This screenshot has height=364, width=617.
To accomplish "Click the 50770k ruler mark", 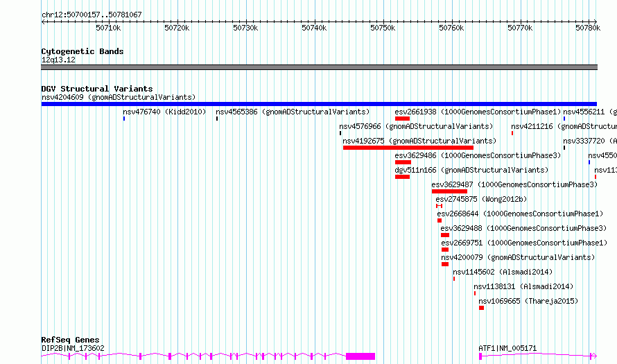I will [x=520, y=28].
